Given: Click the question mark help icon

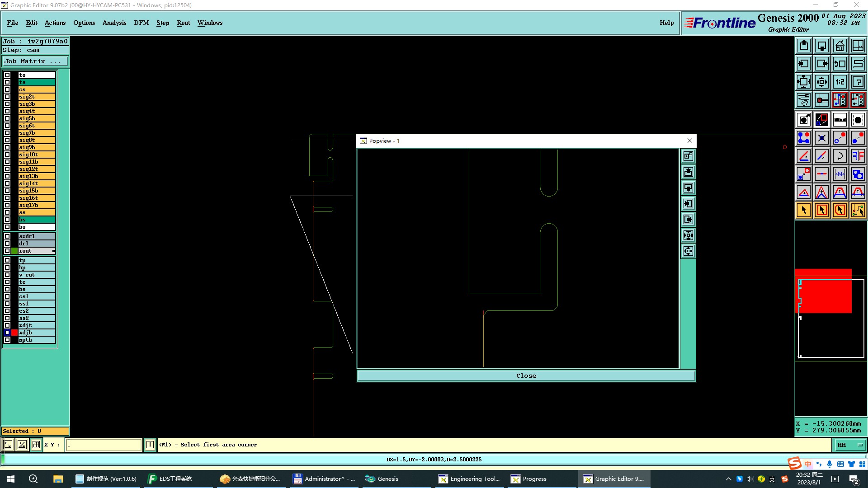Looking at the screenshot, I should [x=858, y=82].
